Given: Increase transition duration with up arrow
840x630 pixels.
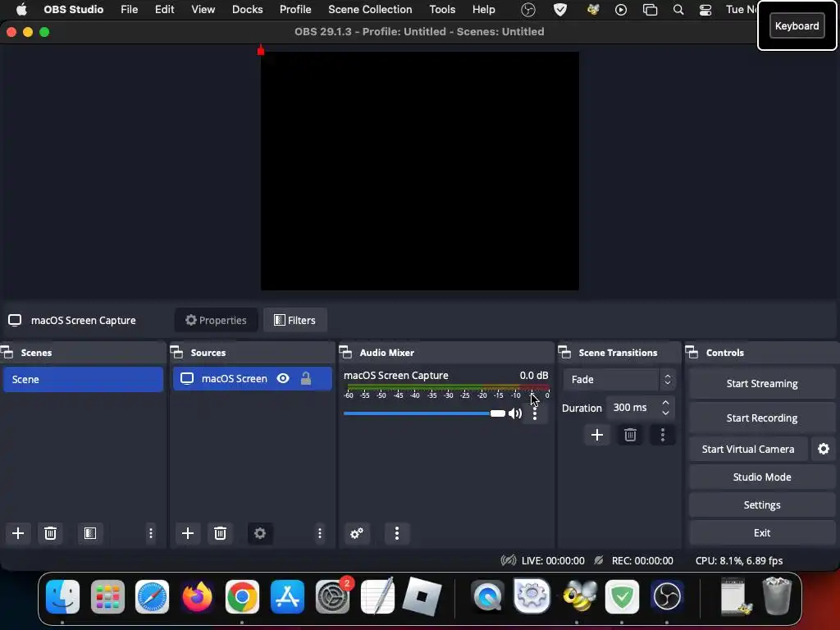Looking at the screenshot, I should 665,402.
